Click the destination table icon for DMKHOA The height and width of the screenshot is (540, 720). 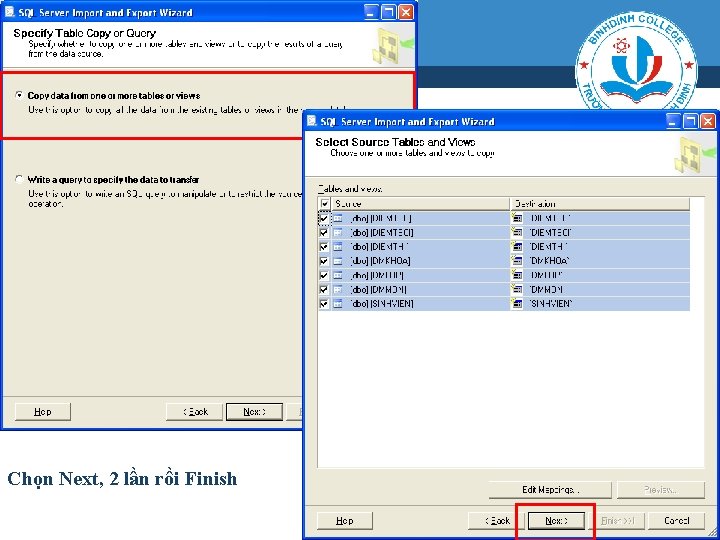pos(517,261)
